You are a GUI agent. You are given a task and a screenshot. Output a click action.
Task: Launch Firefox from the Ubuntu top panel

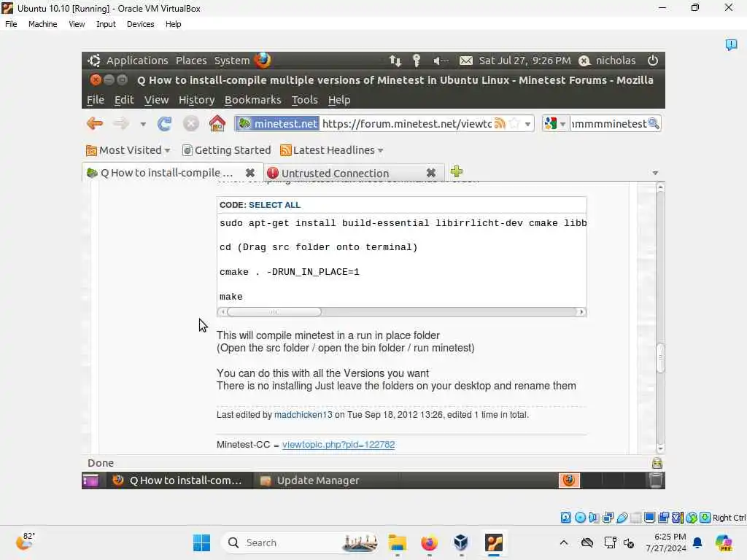tap(263, 60)
